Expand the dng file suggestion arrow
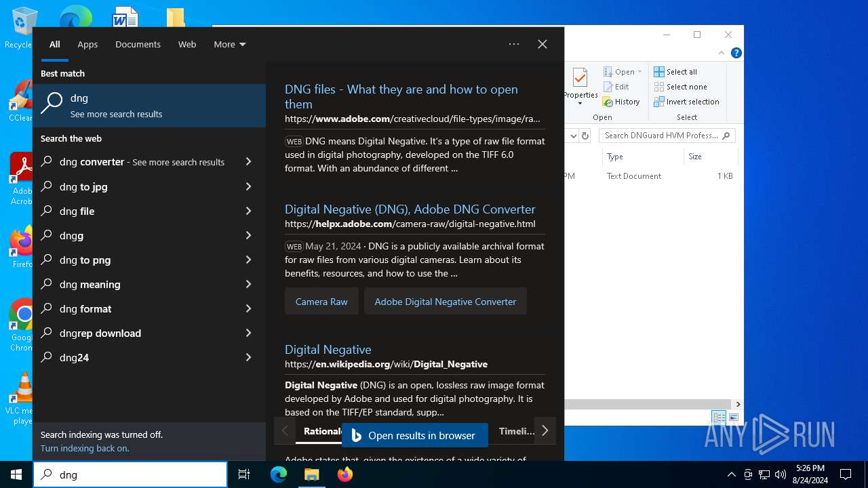The image size is (868, 488). pyautogui.click(x=248, y=211)
